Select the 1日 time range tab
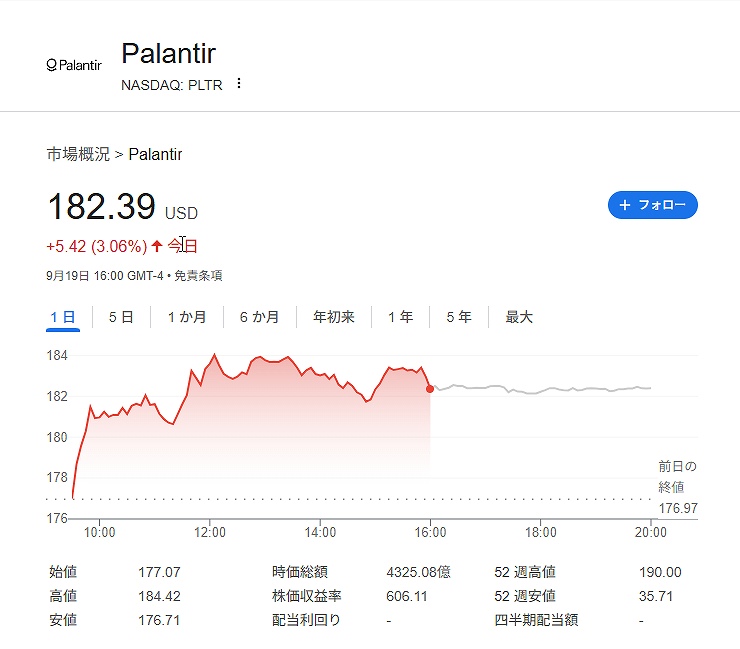This screenshot has height=649, width=740. point(63,317)
